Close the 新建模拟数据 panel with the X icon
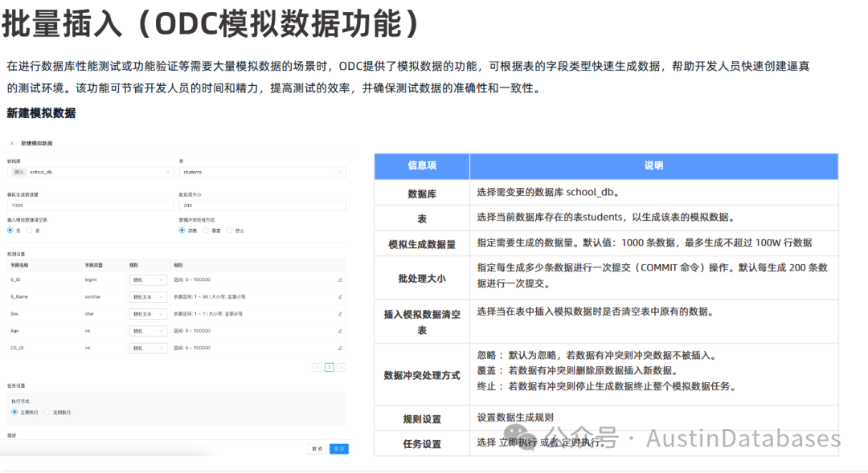This screenshot has height=473, width=868. 12,143
